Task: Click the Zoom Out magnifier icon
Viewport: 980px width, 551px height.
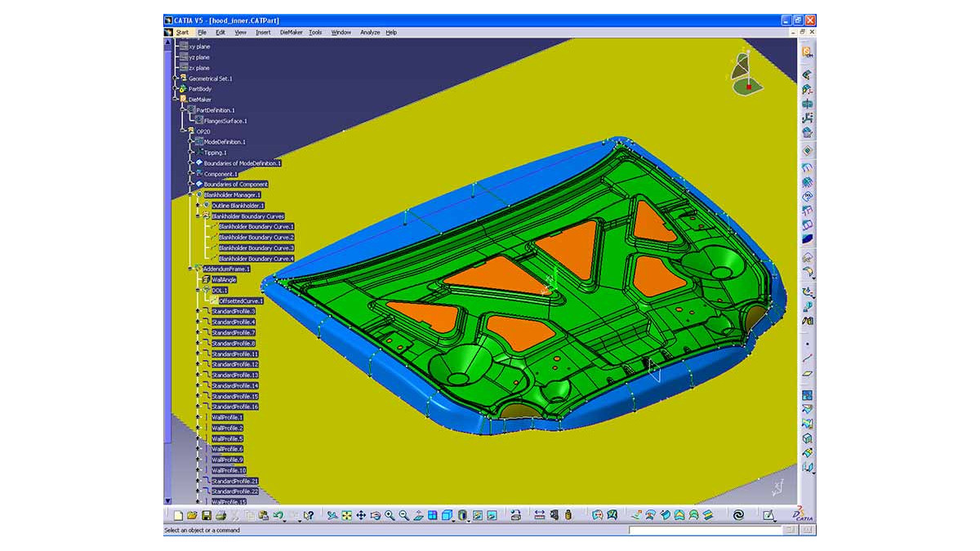Action: (403, 516)
